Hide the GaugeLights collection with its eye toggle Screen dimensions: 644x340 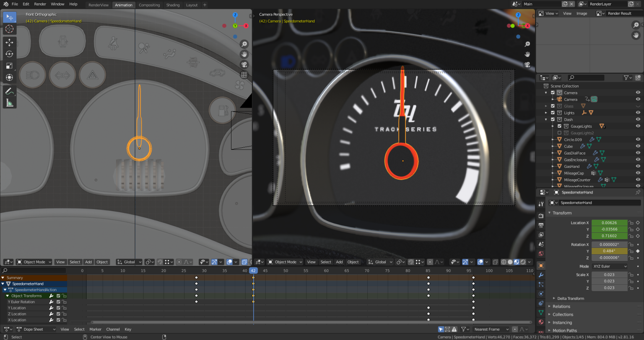639,126
